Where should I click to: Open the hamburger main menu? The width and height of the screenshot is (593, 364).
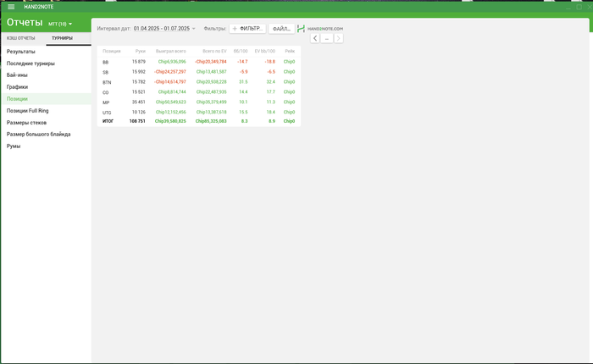pyautogui.click(x=11, y=7)
